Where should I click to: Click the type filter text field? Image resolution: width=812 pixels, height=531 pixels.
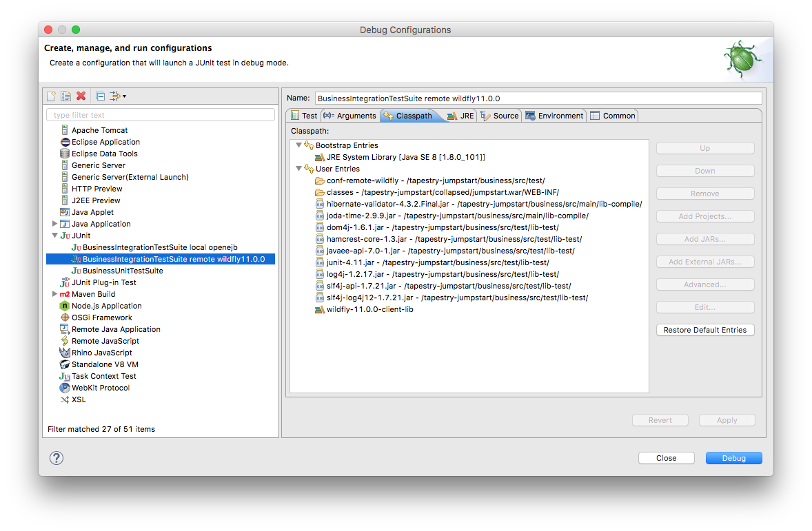click(x=161, y=115)
